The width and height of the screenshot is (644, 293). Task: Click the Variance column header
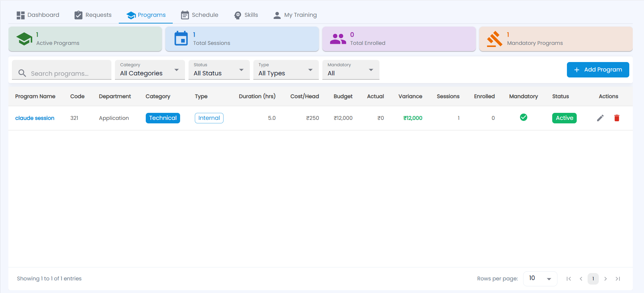(x=410, y=96)
